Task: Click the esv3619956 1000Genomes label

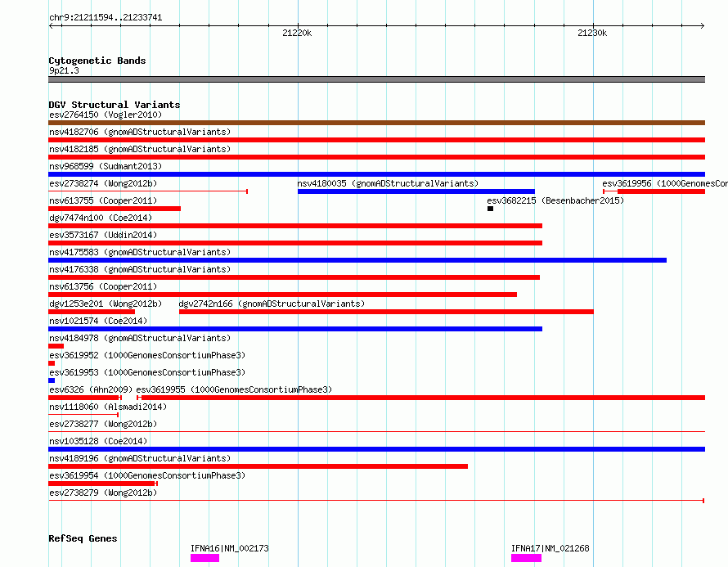Action: click(665, 183)
